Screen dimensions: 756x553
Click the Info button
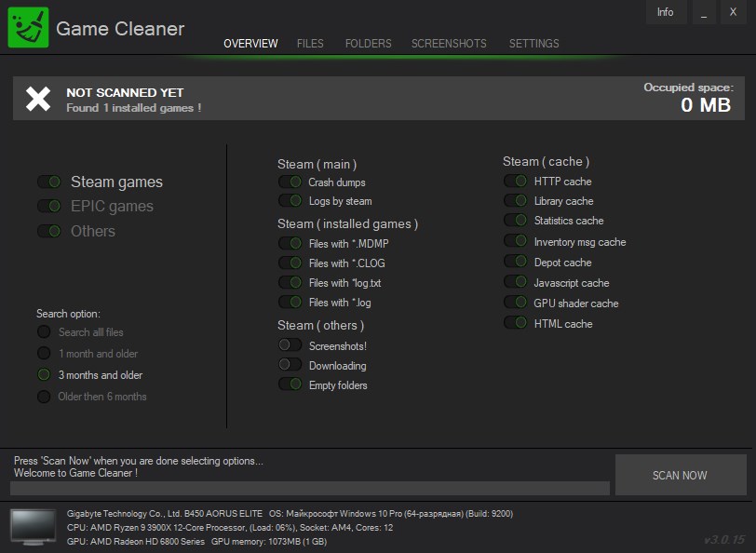[x=666, y=12]
